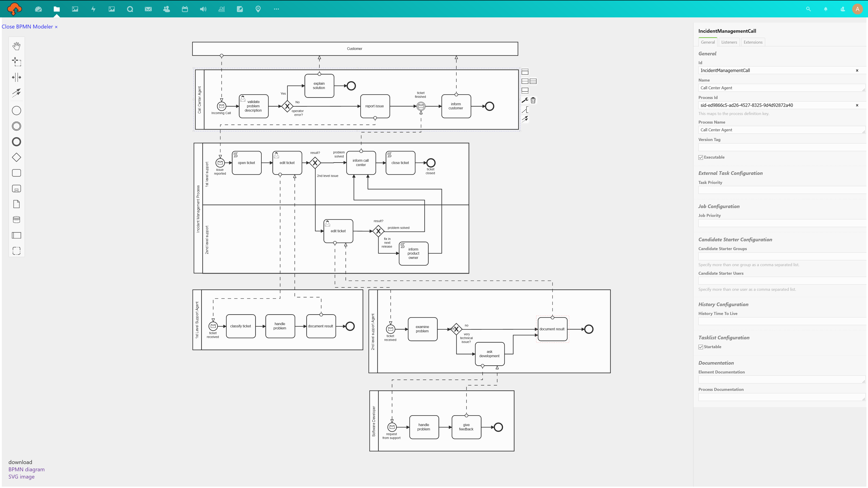Image resolution: width=868 pixels, height=488 pixels.
Task: Open the speaker announcements icon
Action: [x=203, y=9]
